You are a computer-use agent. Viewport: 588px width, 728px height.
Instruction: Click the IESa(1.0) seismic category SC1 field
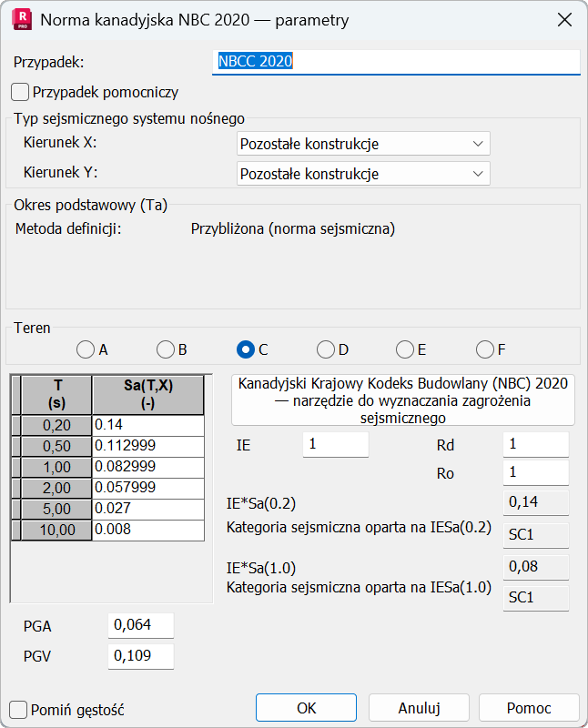coord(536,598)
